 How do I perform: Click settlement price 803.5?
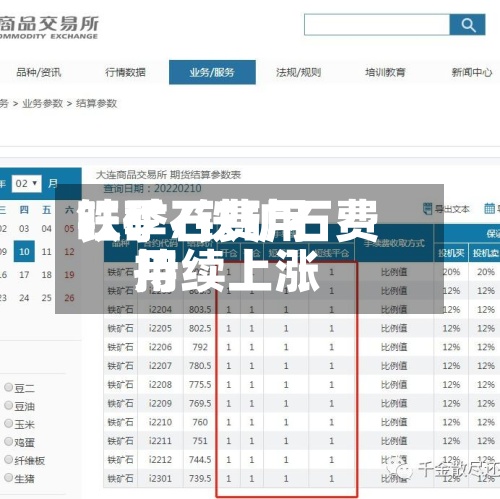(x=200, y=310)
